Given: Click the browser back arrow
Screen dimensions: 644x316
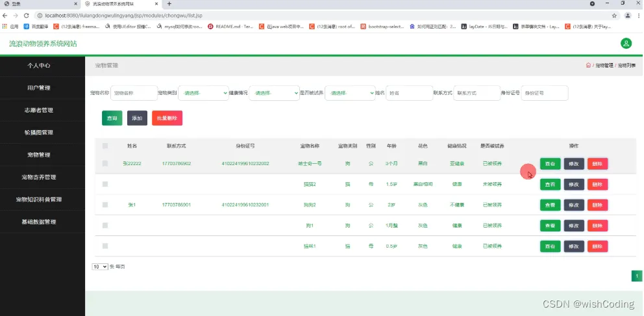Looking at the screenshot, I should point(5,16).
